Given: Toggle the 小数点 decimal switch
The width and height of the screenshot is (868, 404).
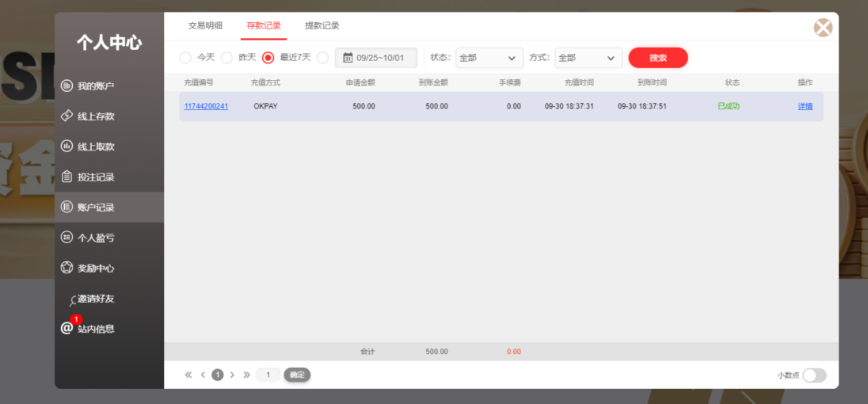Looking at the screenshot, I should click(x=814, y=375).
